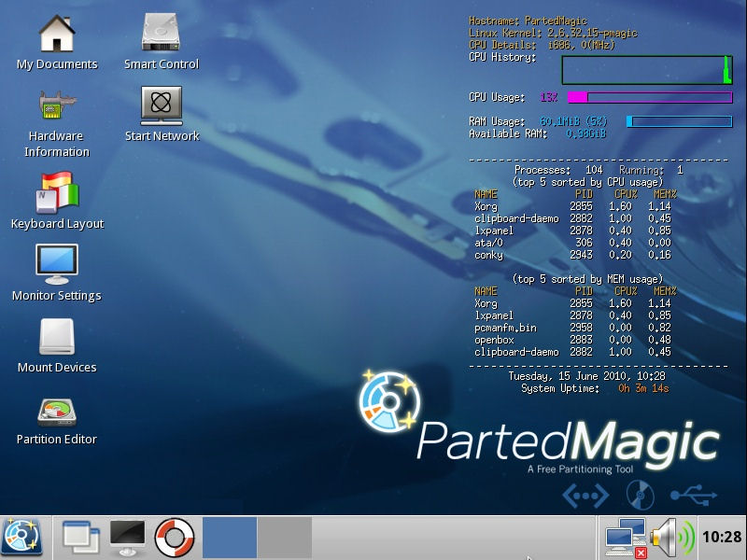The height and width of the screenshot is (560, 747).
Task: Click the Parted Magic disc logo
Action: point(389,402)
